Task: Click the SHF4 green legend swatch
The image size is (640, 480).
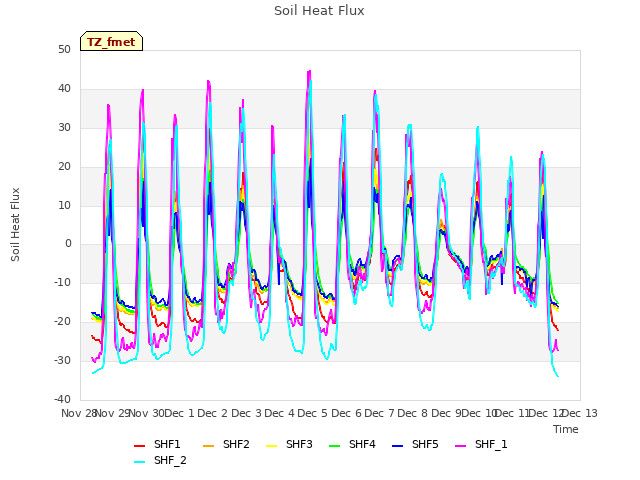Action: click(334, 446)
